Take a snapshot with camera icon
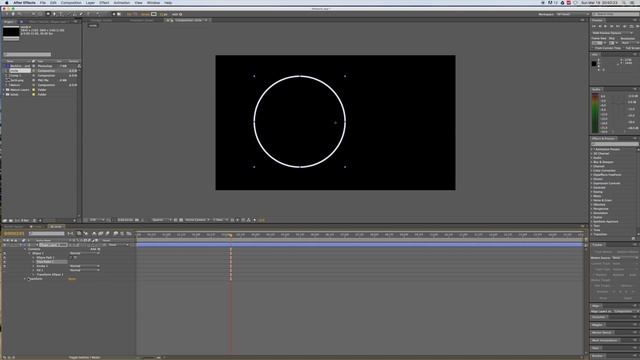Image resolution: width=640 pixels, height=360 pixels. [x=136, y=220]
